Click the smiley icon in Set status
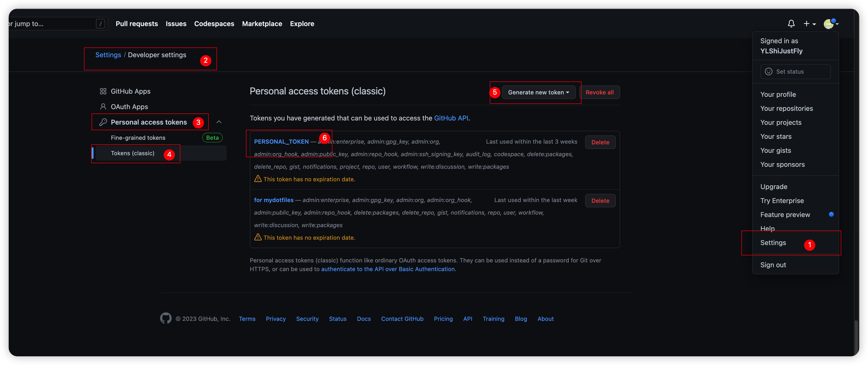The height and width of the screenshot is (365, 868). coord(768,71)
